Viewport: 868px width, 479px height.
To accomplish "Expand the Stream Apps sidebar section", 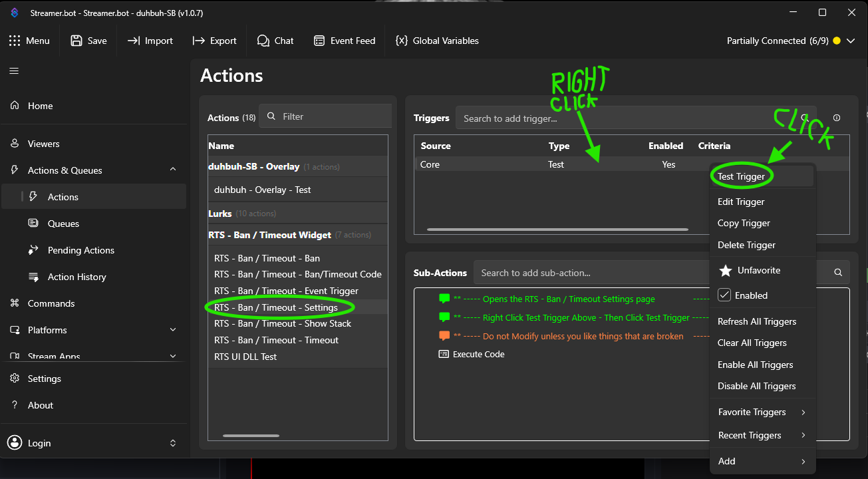I will click(x=173, y=357).
